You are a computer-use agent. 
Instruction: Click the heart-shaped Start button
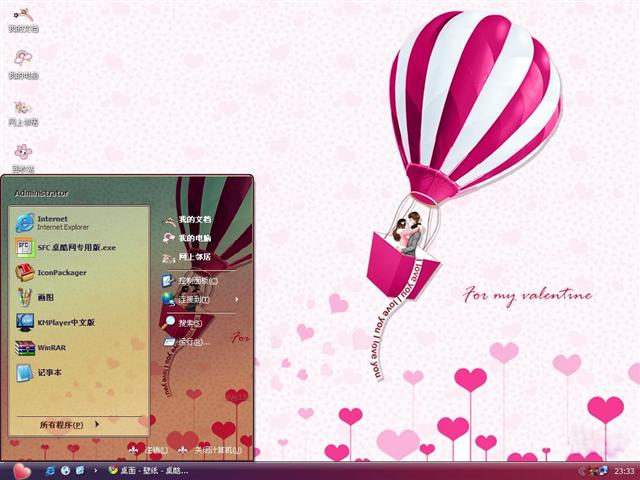20,469
